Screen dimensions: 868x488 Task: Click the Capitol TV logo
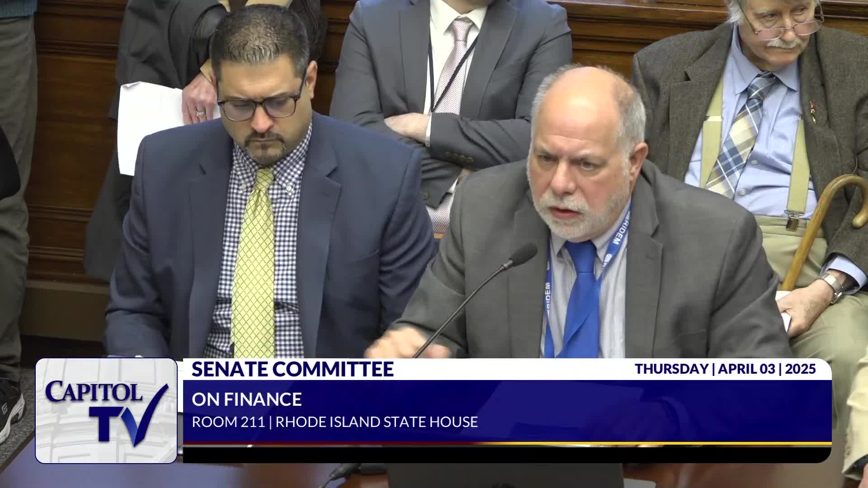pyautogui.click(x=106, y=410)
